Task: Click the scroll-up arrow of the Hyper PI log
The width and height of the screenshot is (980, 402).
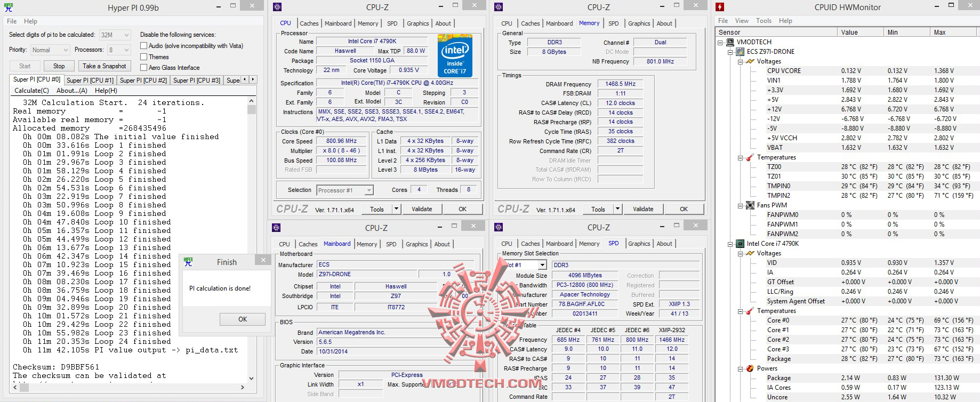Action: tap(252, 101)
